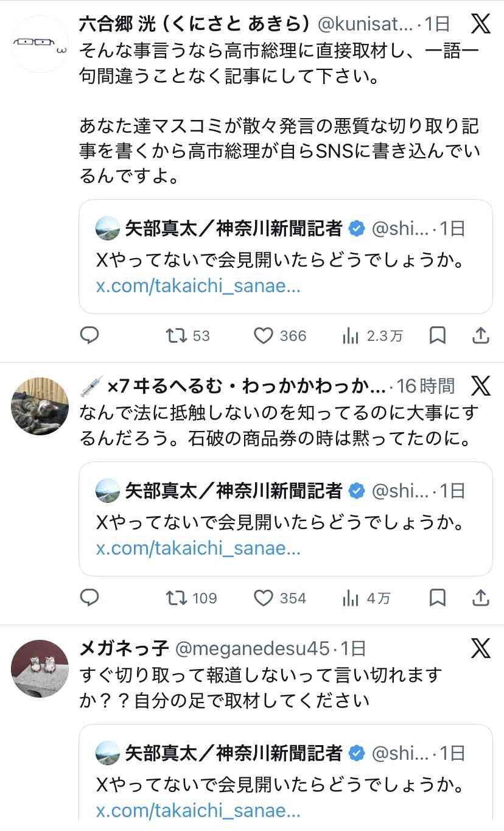
Task: Open @meganedesu45 profile handle
Action: (x=252, y=649)
